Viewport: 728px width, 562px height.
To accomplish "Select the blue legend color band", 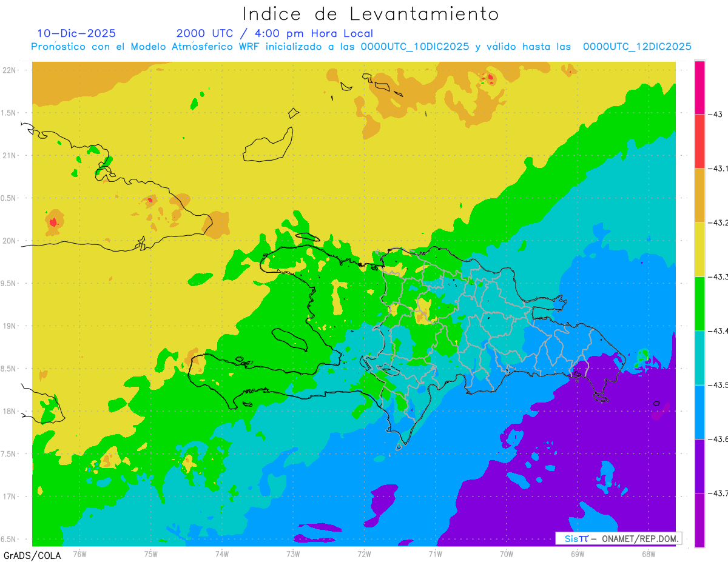I will 699,412.
